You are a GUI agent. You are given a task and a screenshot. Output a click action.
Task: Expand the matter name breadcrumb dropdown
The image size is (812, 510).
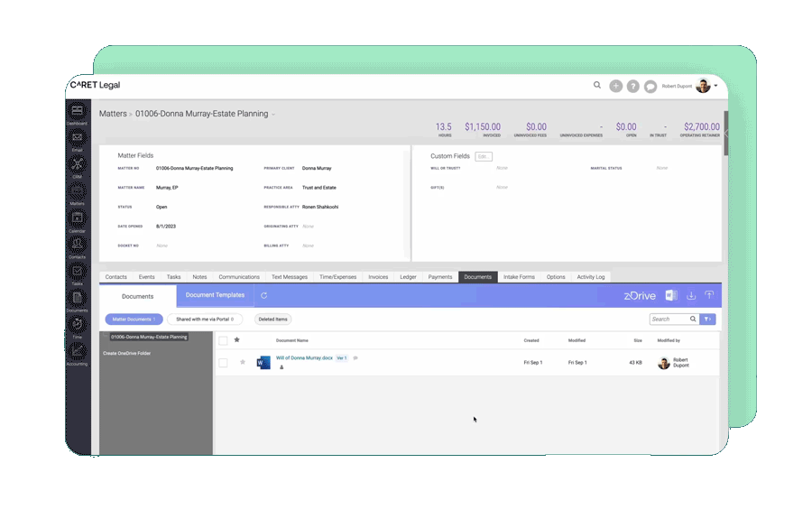273,115
